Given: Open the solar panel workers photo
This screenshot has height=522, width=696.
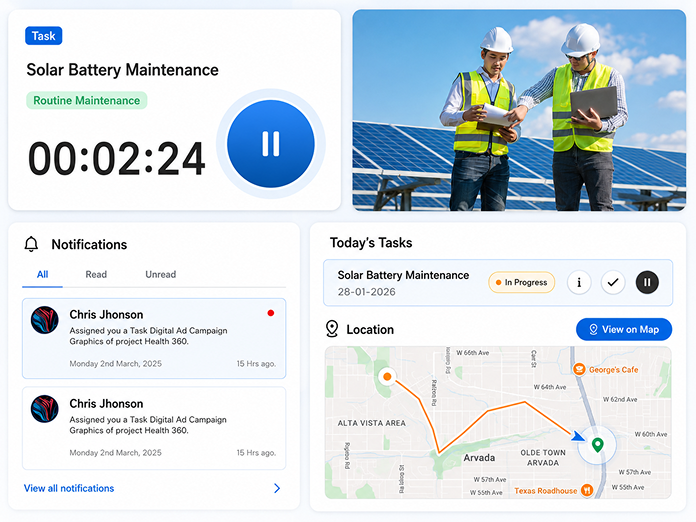Looking at the screenshot, I should [519, 110].
